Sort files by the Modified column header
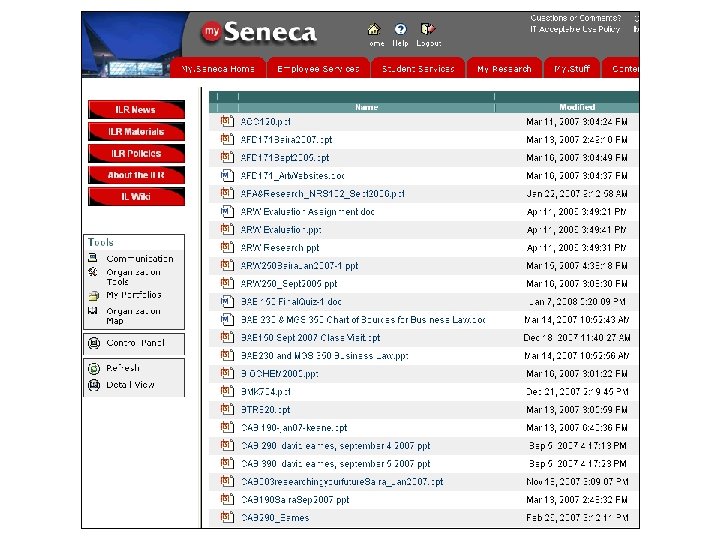Viewport: 720px width, 540px height. (577, 107)
